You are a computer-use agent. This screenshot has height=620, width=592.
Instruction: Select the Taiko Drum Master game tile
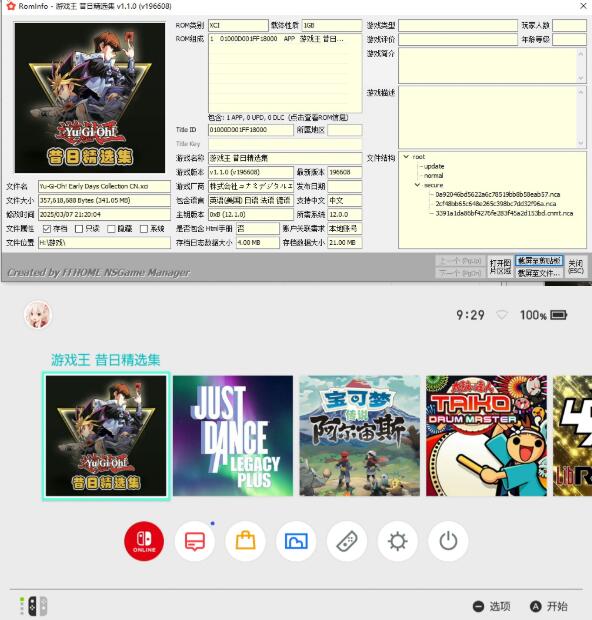pyautogui.click(x=486, y=436)
